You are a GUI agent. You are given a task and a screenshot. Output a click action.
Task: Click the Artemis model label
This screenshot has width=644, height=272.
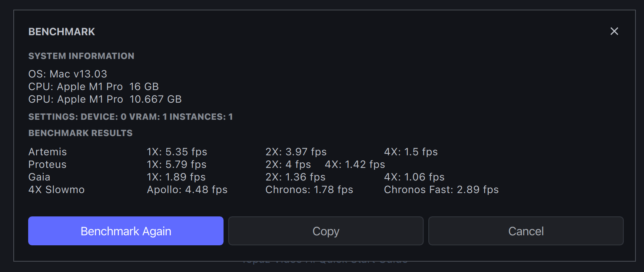pyautogui.click(x=47, y=152)
